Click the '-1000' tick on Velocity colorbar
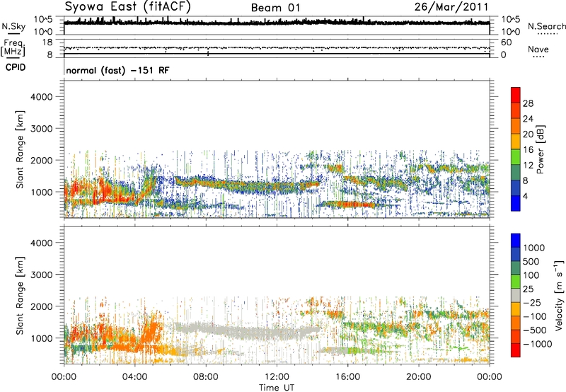Image resolution: width=566 pixels, height=392 pixels. click(x=538, y=344)
